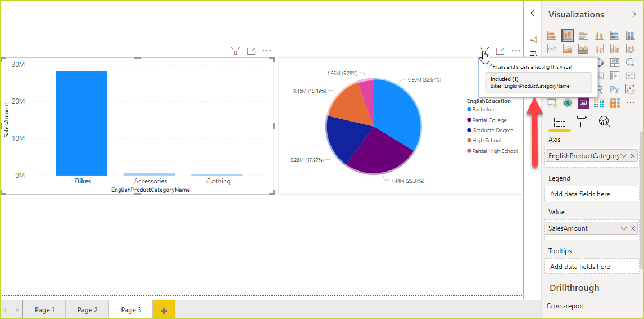The width and height of the screenshot is (644, 319).
Task: Switch to Page 2
Action: 88,310
